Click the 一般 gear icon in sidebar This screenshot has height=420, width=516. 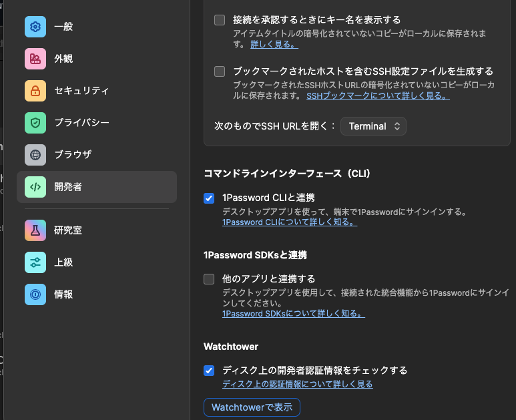coord(35,27)
